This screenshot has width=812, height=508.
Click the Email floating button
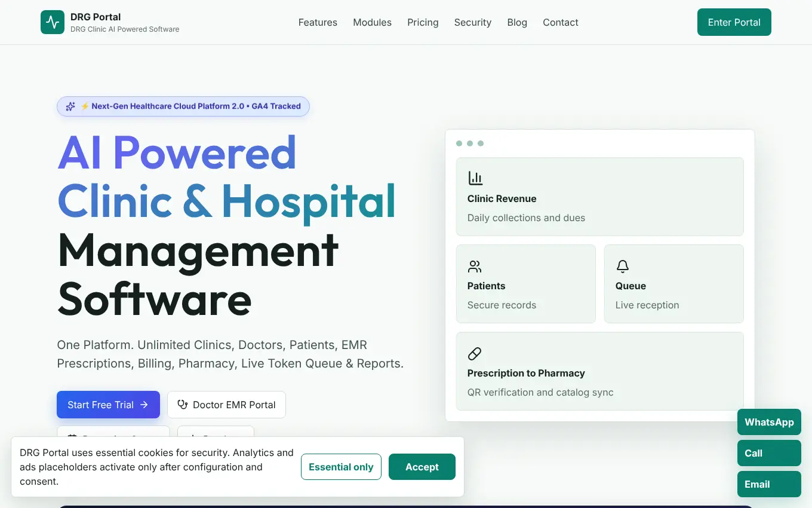click(x=769, y=484)
